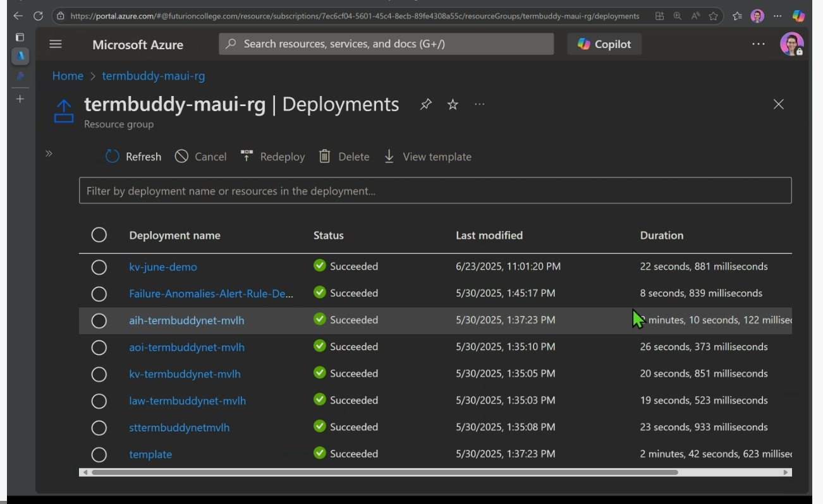Switch to the second Azure vertical tab
This screenshot has width=823, height=504.
click(21, 76)
